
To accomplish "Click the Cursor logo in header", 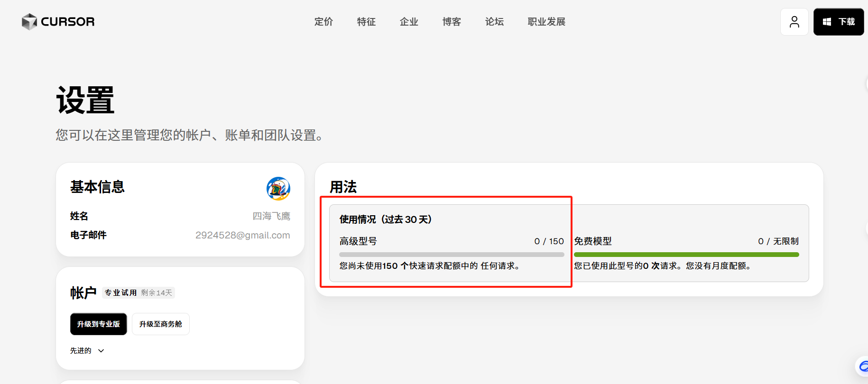I will point(58,22).
